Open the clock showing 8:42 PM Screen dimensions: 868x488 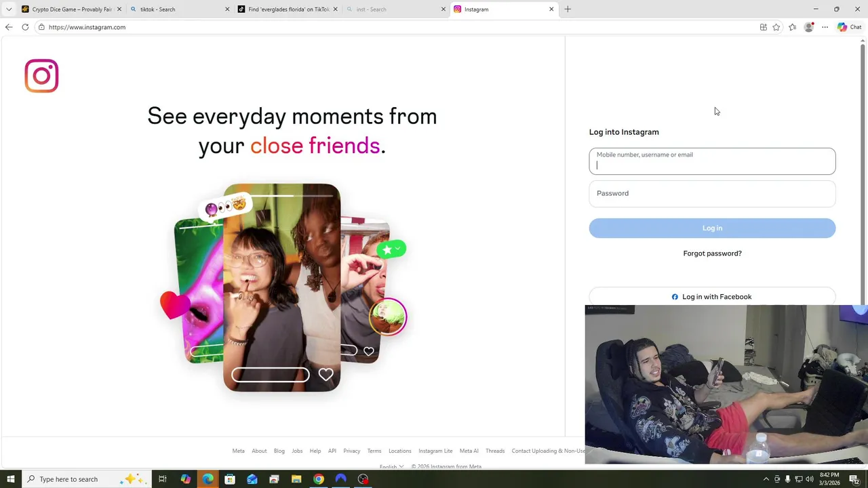click(x=829, y=479)
